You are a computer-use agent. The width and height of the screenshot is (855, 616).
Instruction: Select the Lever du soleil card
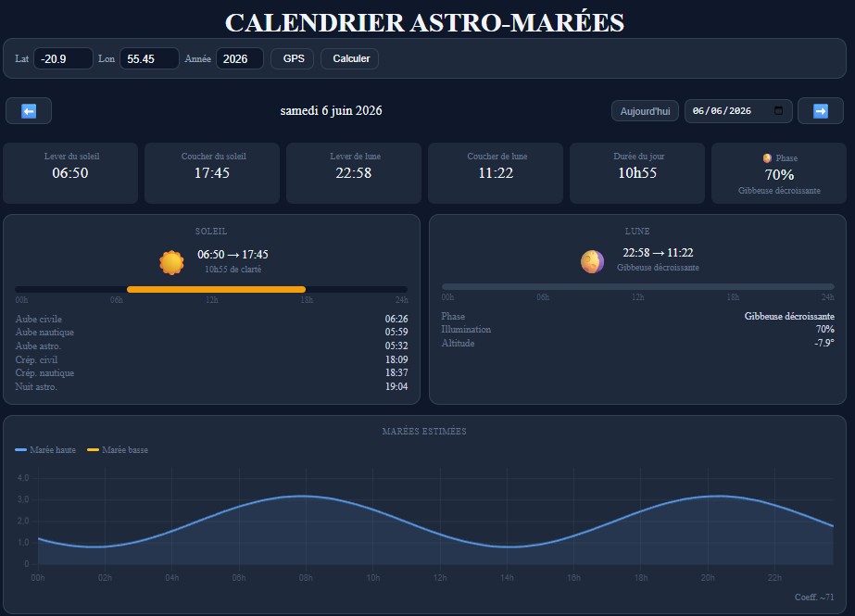click(x=70, y=173)
